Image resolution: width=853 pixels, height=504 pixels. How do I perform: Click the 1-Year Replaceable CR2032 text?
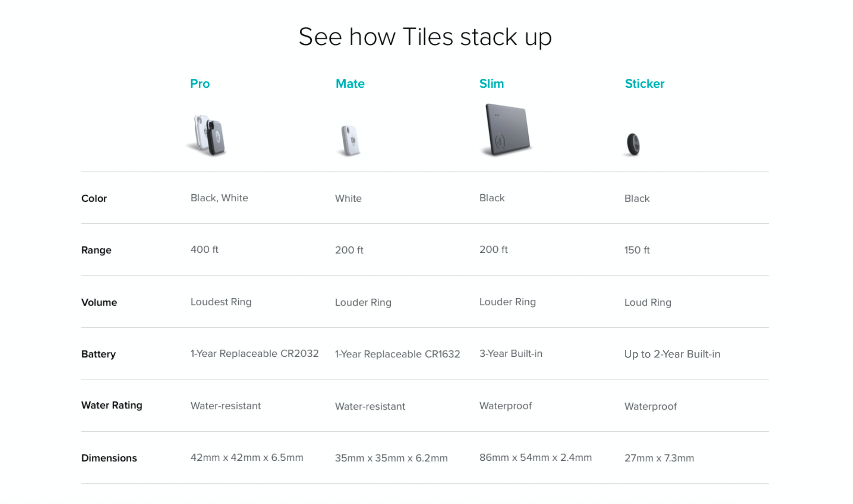[x=254, y=354]
